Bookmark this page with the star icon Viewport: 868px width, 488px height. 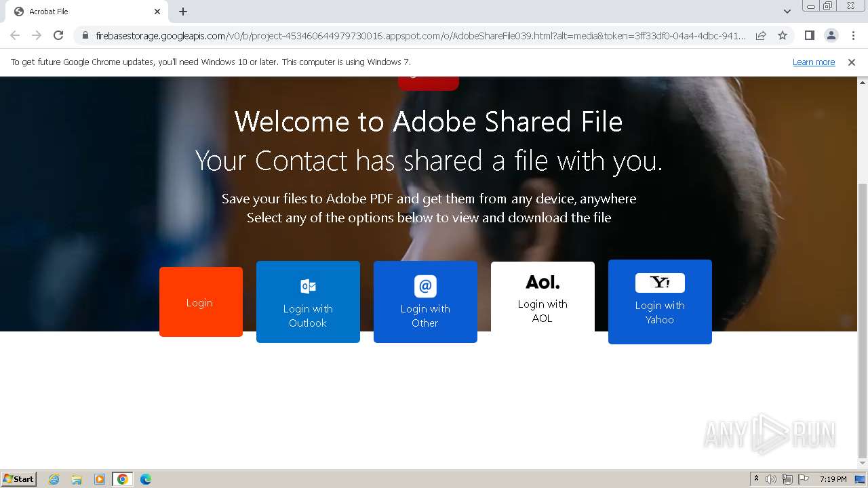[783, 35]
